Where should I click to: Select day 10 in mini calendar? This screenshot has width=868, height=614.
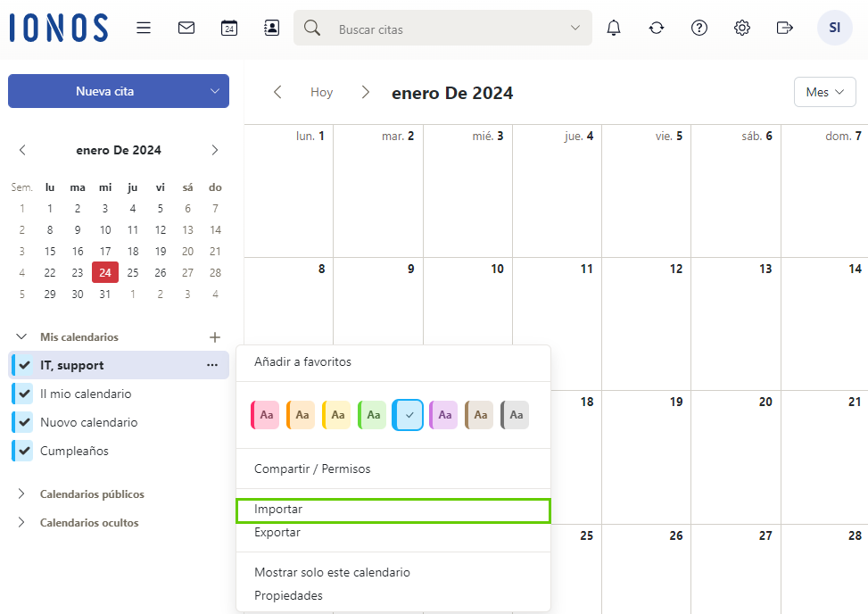[x=105, y=229]
